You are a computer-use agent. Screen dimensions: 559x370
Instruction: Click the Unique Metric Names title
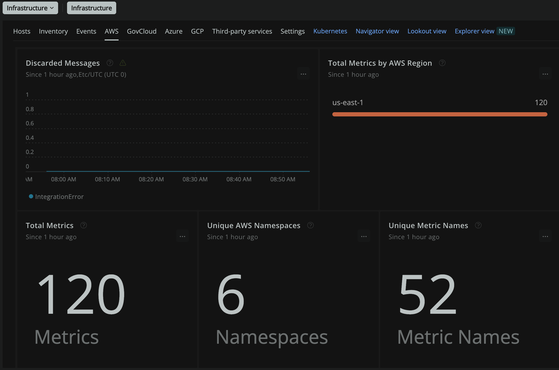[428, 226]
